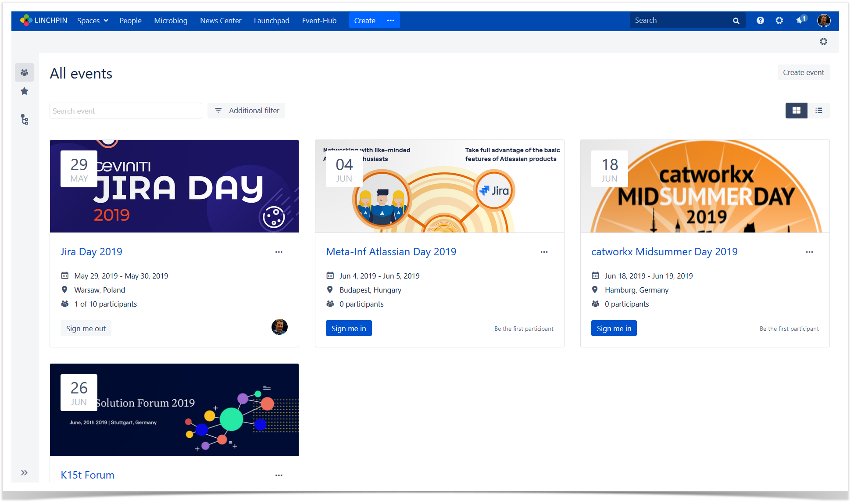Click the Budapest, Hungary location text
Screen dimensions: 854x504
[x=370, y=290]
